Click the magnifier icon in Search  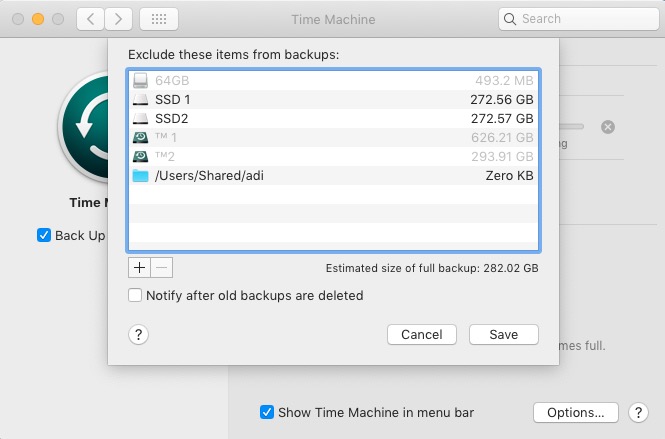point(510,19)
